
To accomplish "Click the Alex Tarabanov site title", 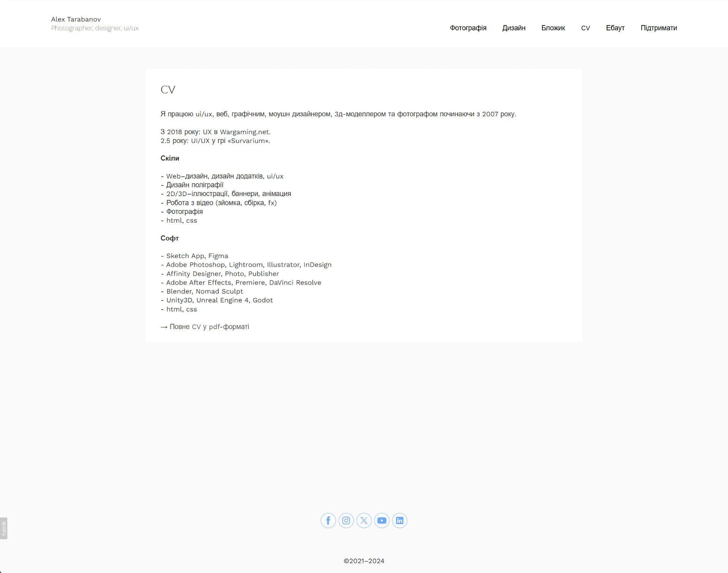I will [x=76, y=19].
